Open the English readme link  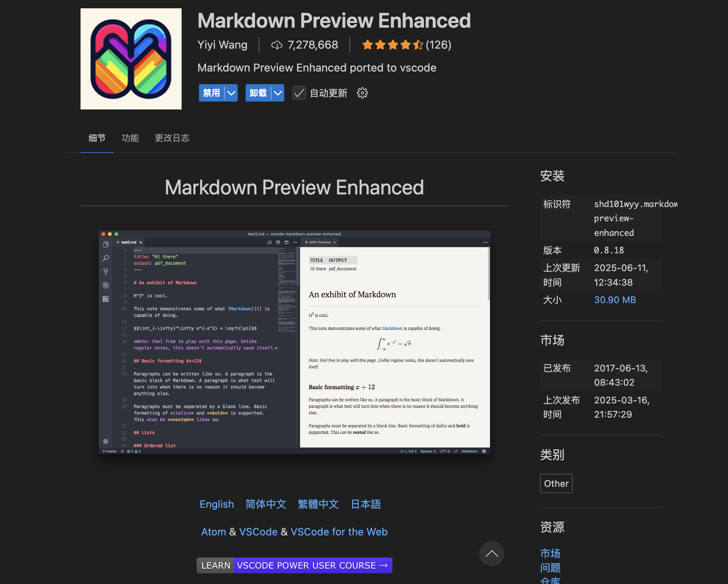(217, 504)
